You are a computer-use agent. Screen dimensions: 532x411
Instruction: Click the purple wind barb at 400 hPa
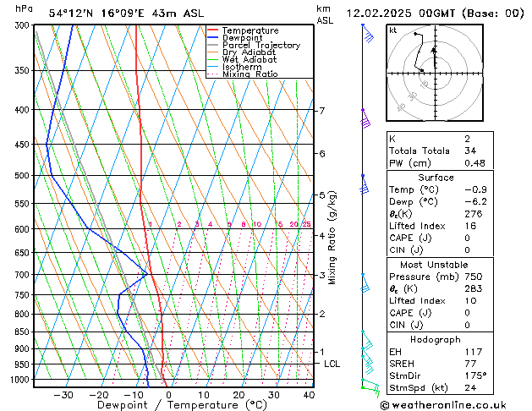tap(365, 118)
